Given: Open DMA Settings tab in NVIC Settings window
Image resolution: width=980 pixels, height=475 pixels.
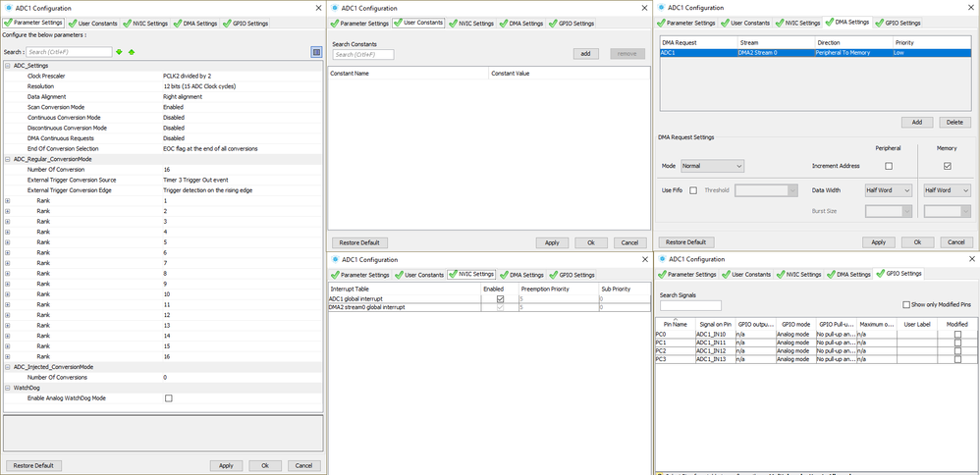Looking at the screenshot, I should [x=521, y=275].
